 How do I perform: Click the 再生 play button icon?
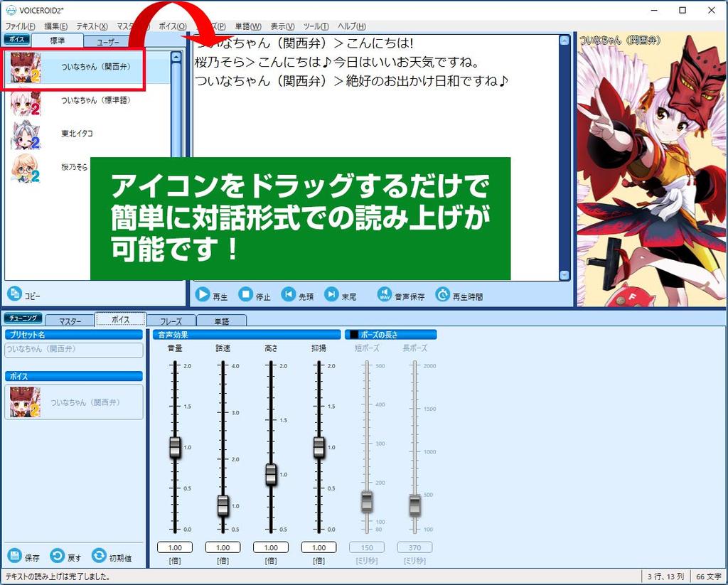coord(203,294)
